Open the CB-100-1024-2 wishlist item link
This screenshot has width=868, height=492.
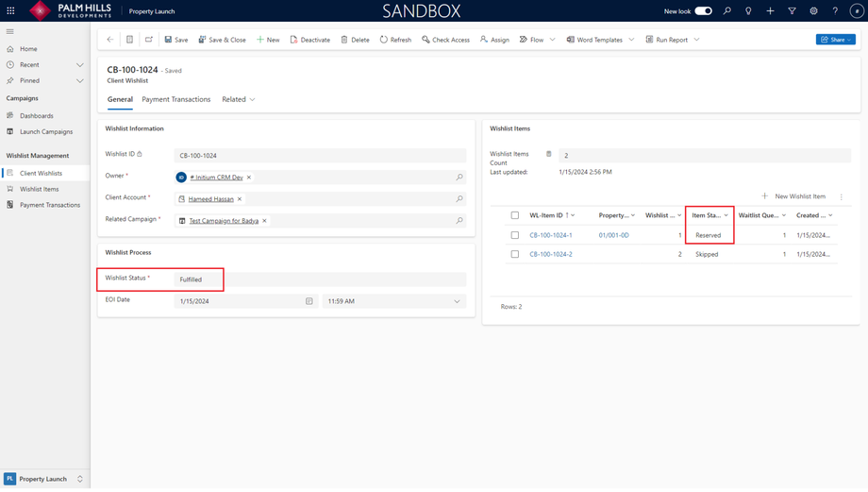(x=551, y=254)
